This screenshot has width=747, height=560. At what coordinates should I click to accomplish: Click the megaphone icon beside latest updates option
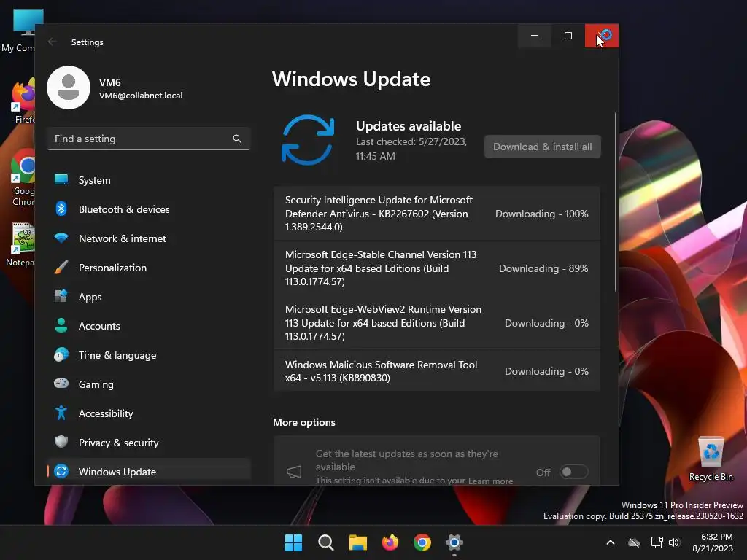[294, 472]
